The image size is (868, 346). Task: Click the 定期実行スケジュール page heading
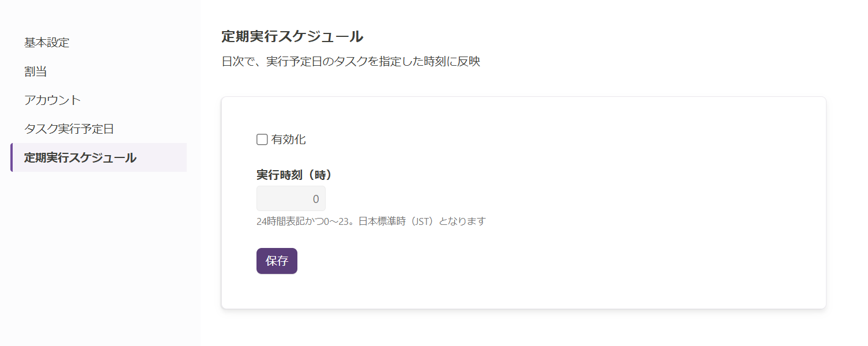click(x=292, y=37)
